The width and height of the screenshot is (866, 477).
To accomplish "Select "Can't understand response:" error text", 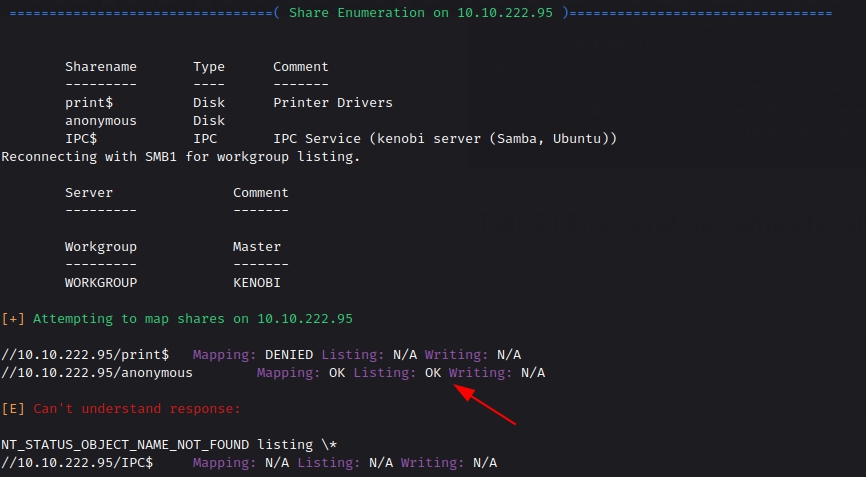I will click(137, 409).
